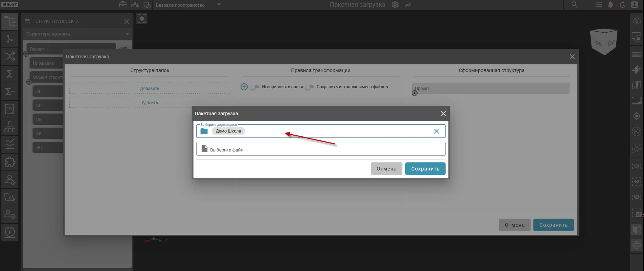Open settings gear next to Пакетная загрузка title
Image resolution: width=644 pixels, height=271 pixels.
[395, 5]
